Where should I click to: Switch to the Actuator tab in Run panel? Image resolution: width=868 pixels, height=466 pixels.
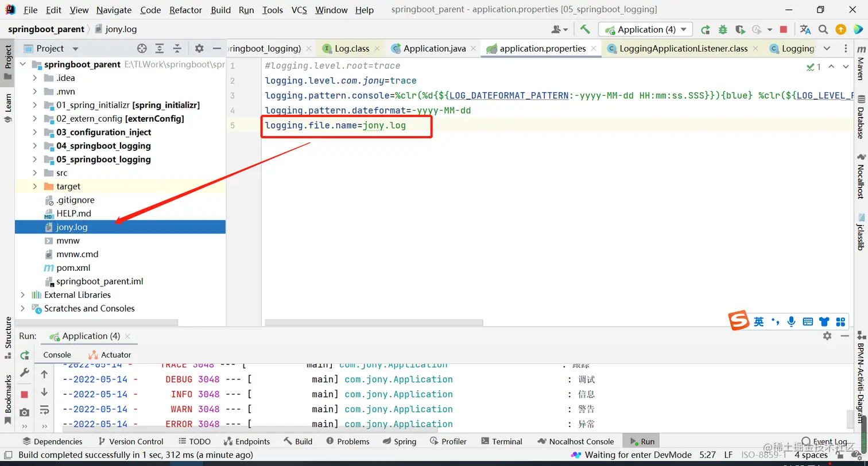point(110,355)
